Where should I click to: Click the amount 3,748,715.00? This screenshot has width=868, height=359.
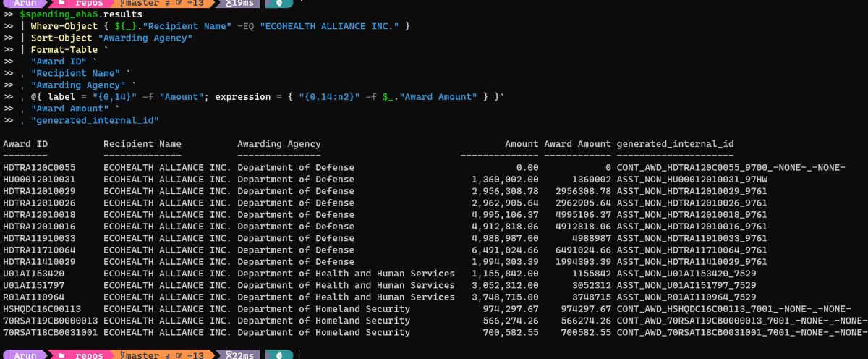point(505,297)
